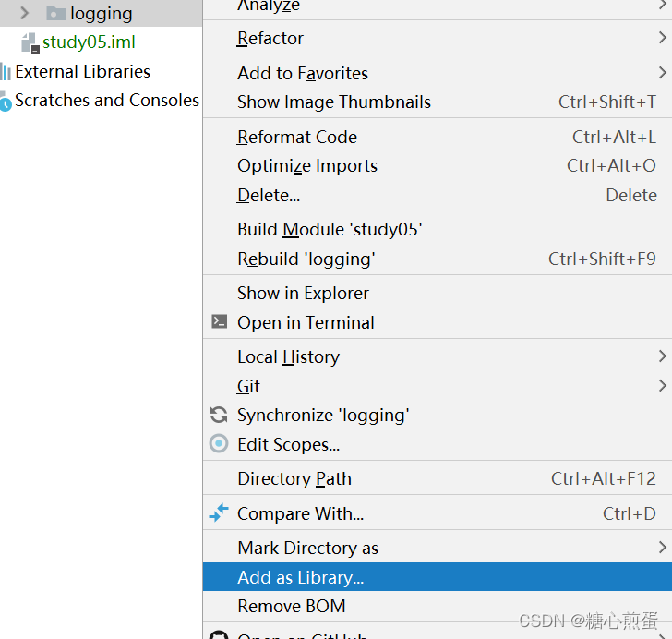Open the Git submenu

click(x=438, y=386)
